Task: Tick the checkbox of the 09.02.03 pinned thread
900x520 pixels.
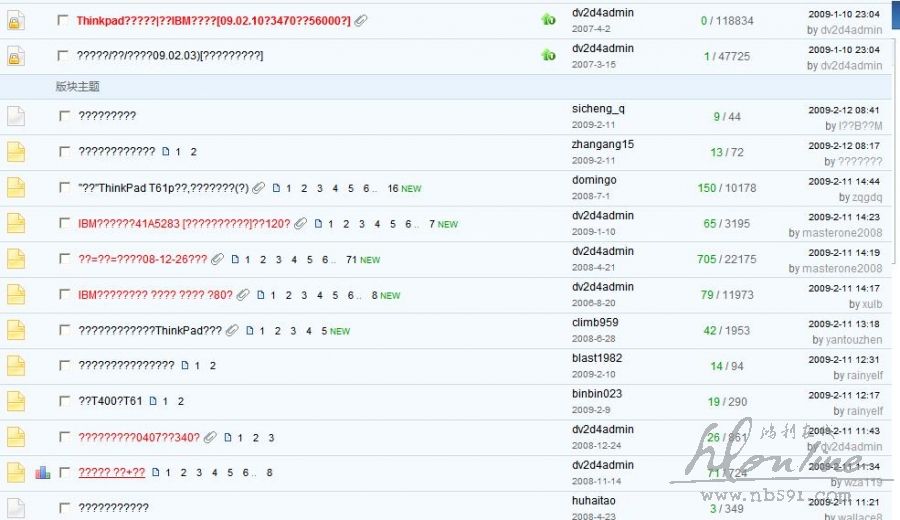Action: coord(63,56)
